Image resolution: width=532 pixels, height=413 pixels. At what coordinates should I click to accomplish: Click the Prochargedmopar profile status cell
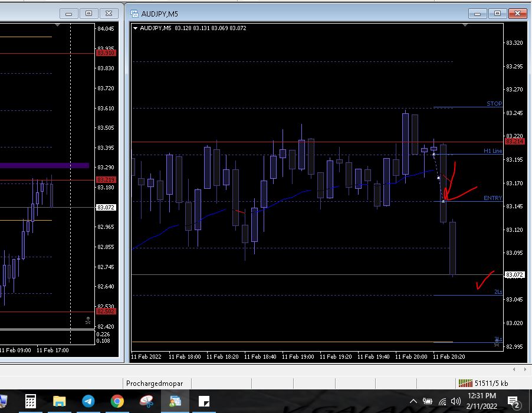[x=155, y=383]
